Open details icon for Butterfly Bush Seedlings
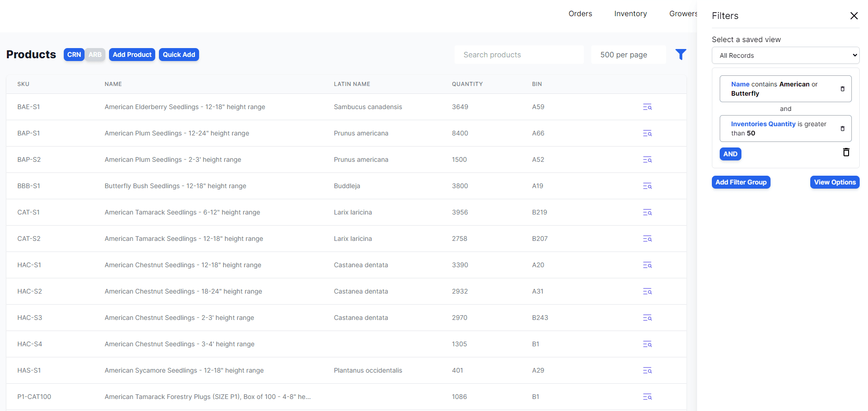This screenshot has width=868, height=411. (x=647, y=186)
